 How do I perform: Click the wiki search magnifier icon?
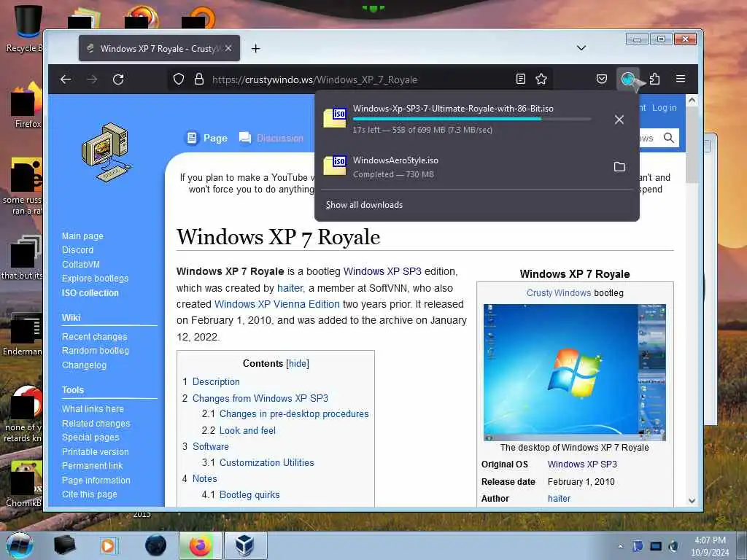[669, 138]
